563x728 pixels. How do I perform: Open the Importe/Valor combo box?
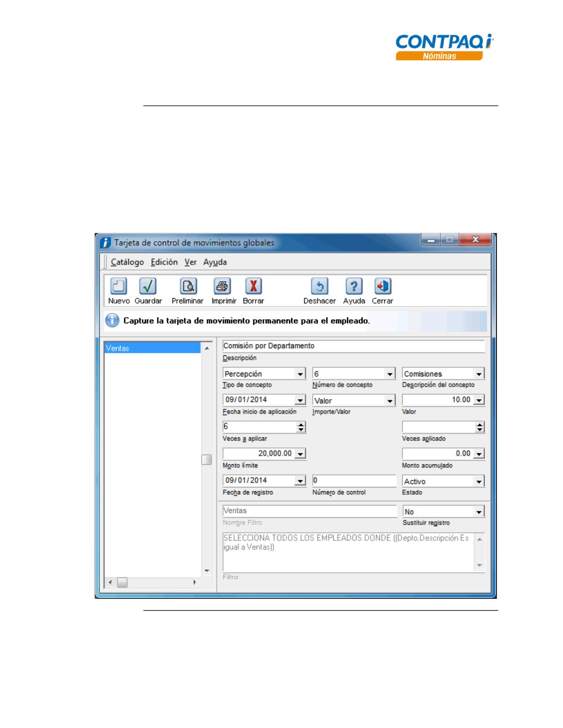[x=390, y=401]
